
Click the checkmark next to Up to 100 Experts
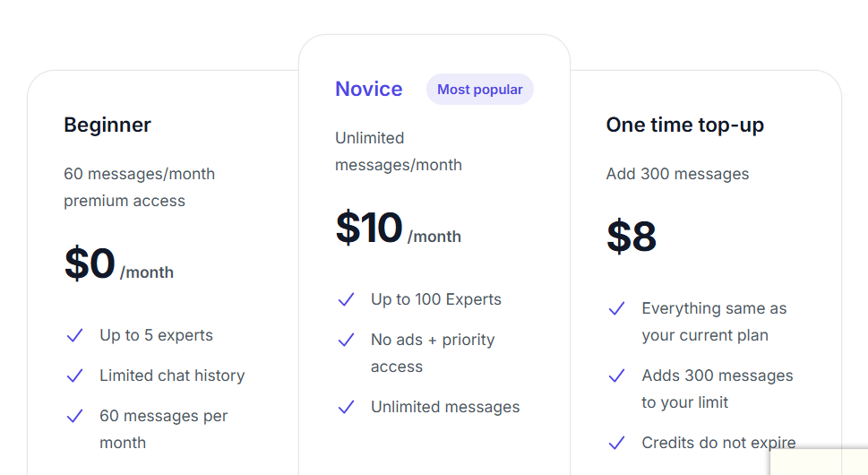point(346,299)
